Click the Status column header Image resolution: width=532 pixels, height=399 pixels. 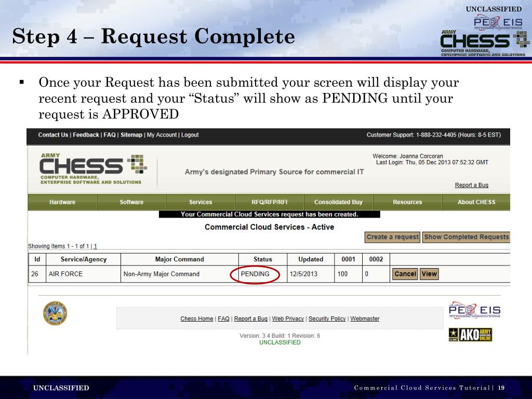[x=263, y=259]
